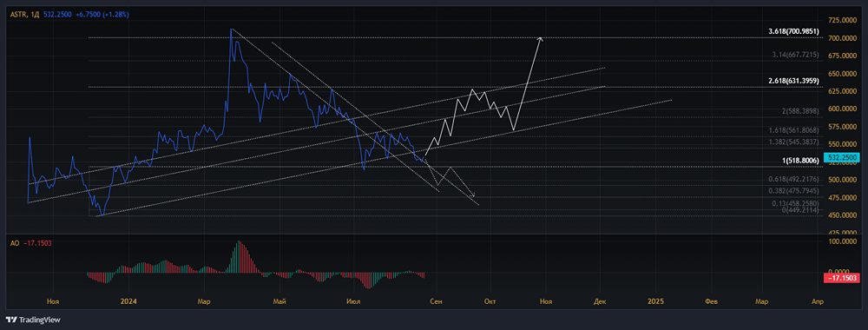Click the 2024 label on the time axis
Image resolution: width=868 pixels, height=330 pixels.
(x=128, y=301)
